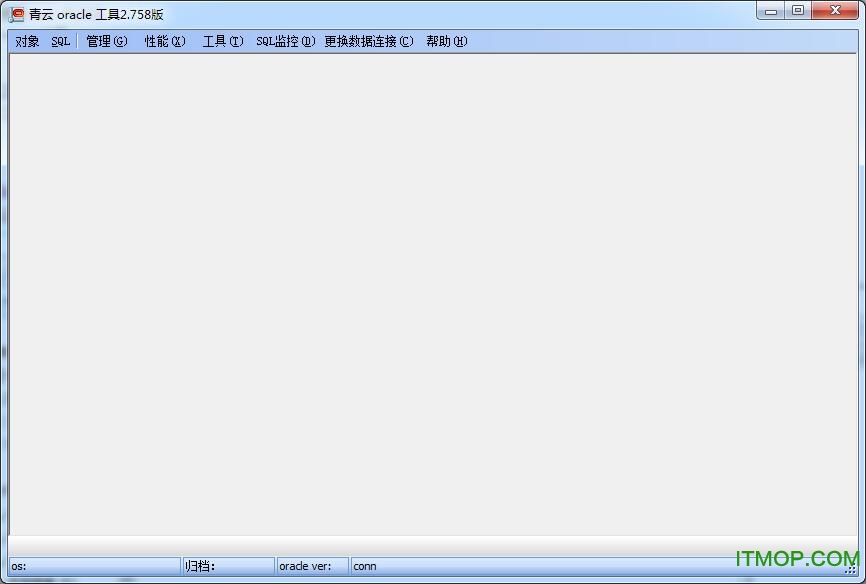Click the empty workspace area
The width and height of the screenshot is (866, 584).
[x=430, y=300]
